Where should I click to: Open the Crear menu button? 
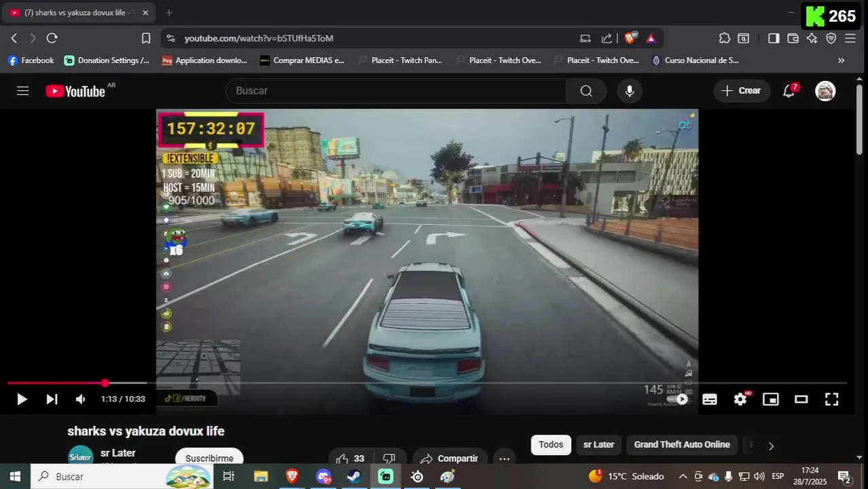(742, 91)
